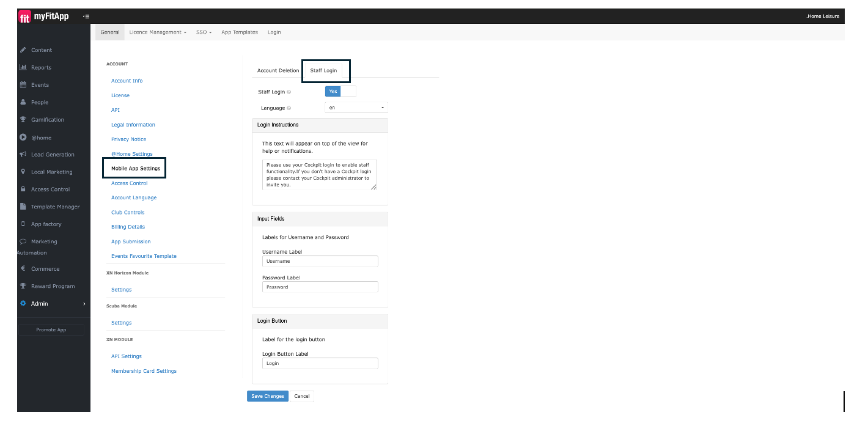
Task: Click the Save Changes button
Action: 268,396
